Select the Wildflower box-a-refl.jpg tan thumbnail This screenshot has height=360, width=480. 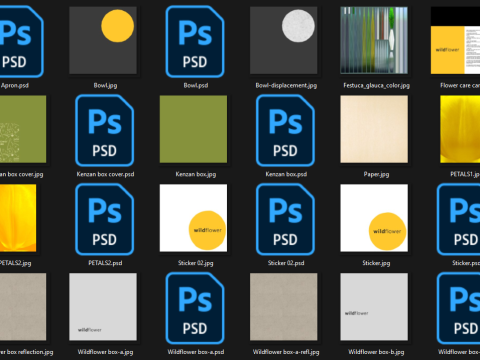(284, 307)
